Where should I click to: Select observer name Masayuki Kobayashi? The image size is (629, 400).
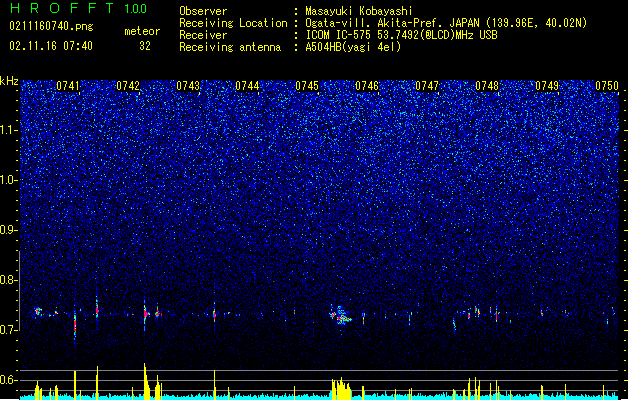pos(359,11)
